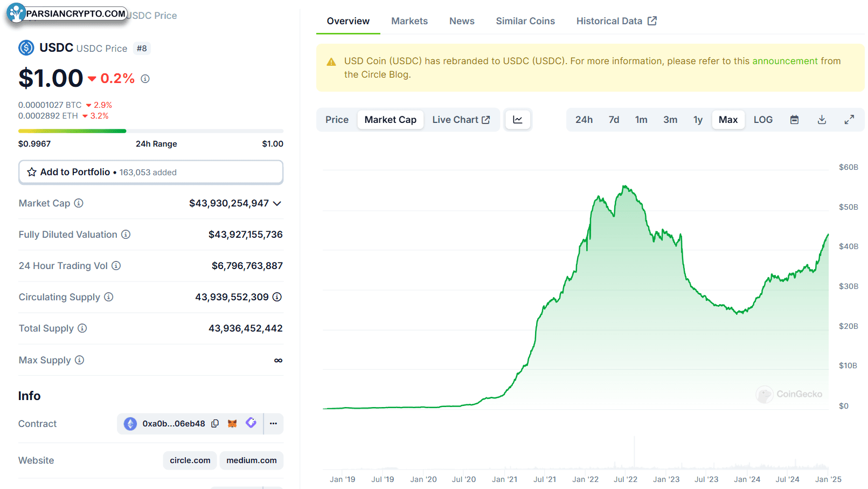Click the MetaMask fox icon
Image resolution: width=868 pixels, height=489 pixels.
click(232, 424)
